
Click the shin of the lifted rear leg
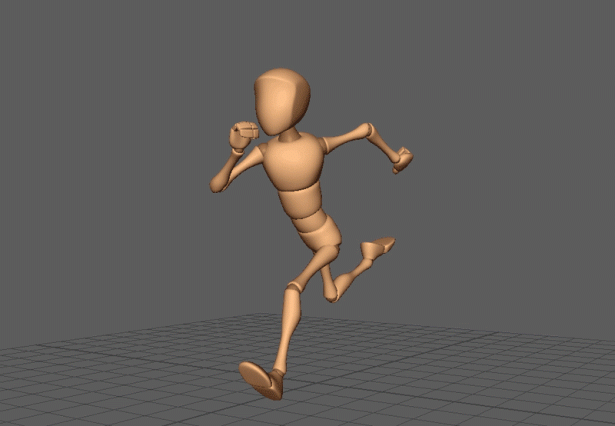pos(355,268)
